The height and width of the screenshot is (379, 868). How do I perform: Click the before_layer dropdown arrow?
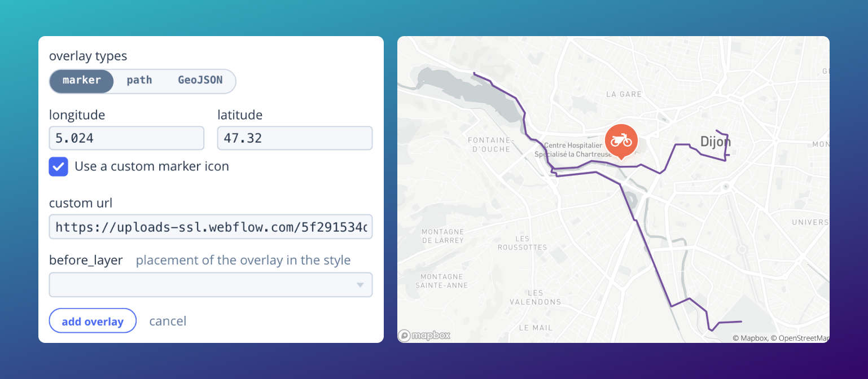point(360,285)
